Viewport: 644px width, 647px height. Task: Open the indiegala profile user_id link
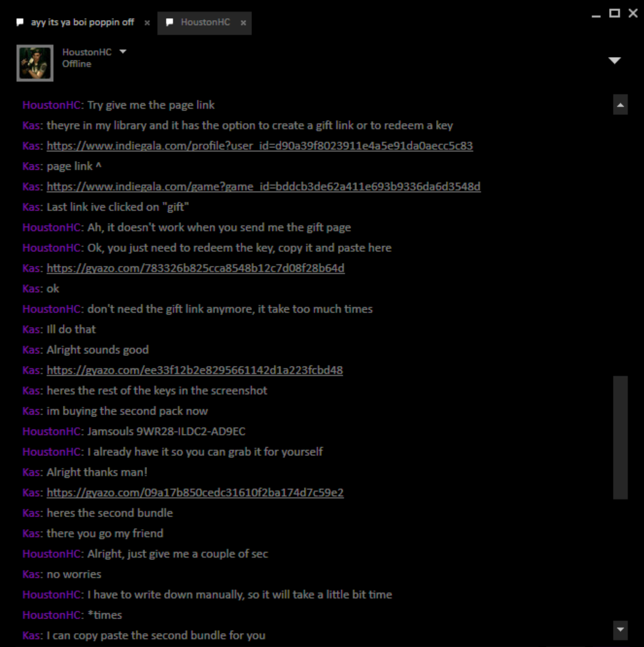click(260, 146)
